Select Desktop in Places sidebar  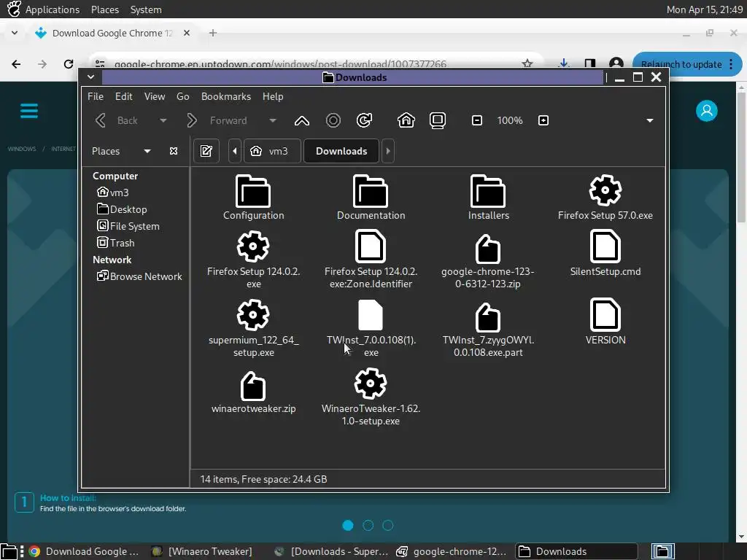tap(122, 209)
